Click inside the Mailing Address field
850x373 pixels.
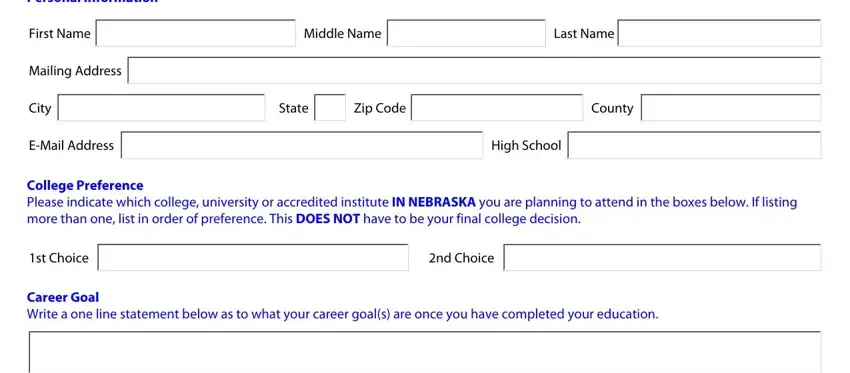[x=474, y=70]
